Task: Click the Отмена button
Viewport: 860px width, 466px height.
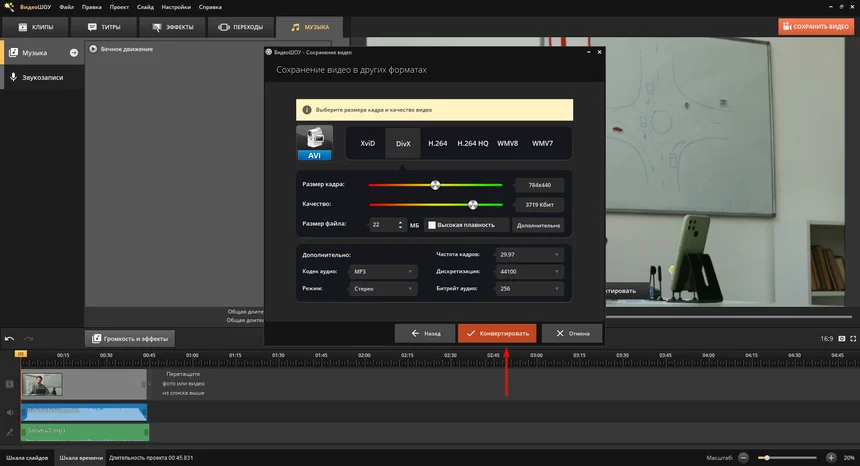Action: 572,333
